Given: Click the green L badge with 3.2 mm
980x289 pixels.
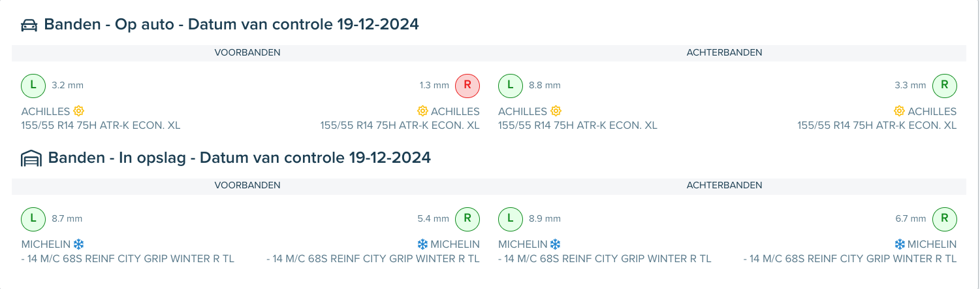Looking at the screenshot, I should (33, 85).
